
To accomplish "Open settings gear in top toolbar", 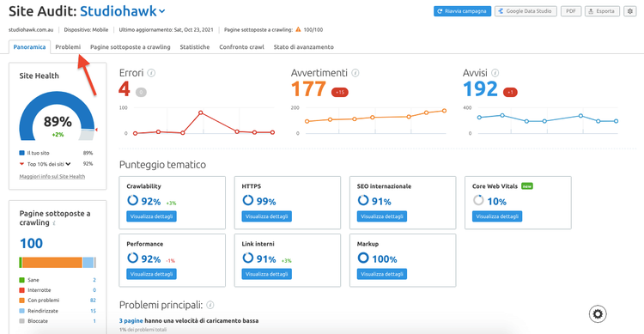I will (630, 11).
